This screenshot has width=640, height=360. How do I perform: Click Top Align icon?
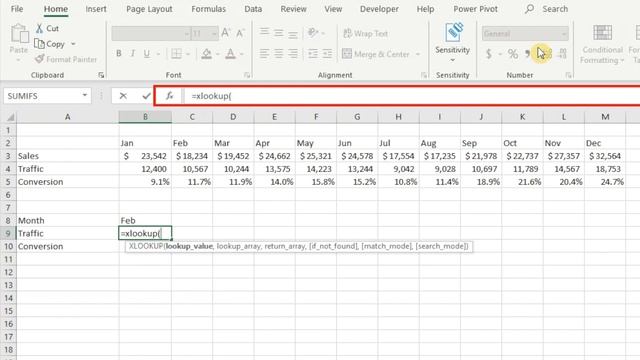pyautogui.click(x=264, y=33)
